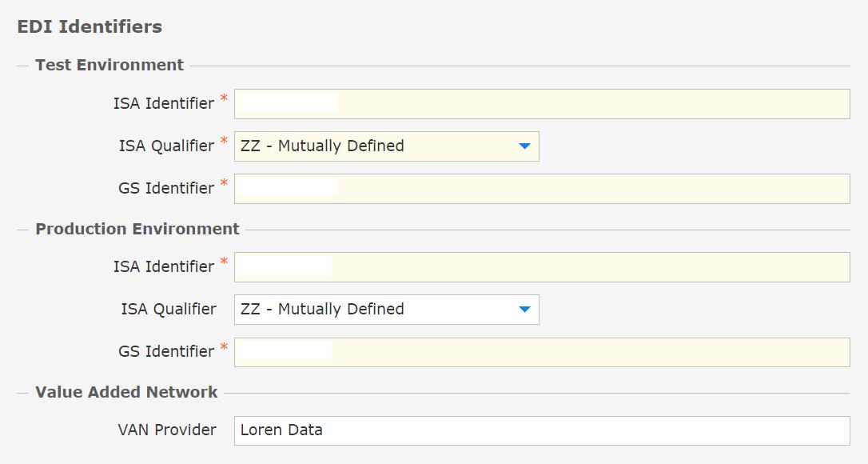Click the ISA Identifier label under Production Environment
This screenshot has height=464, width=868.
pos(164,267)
